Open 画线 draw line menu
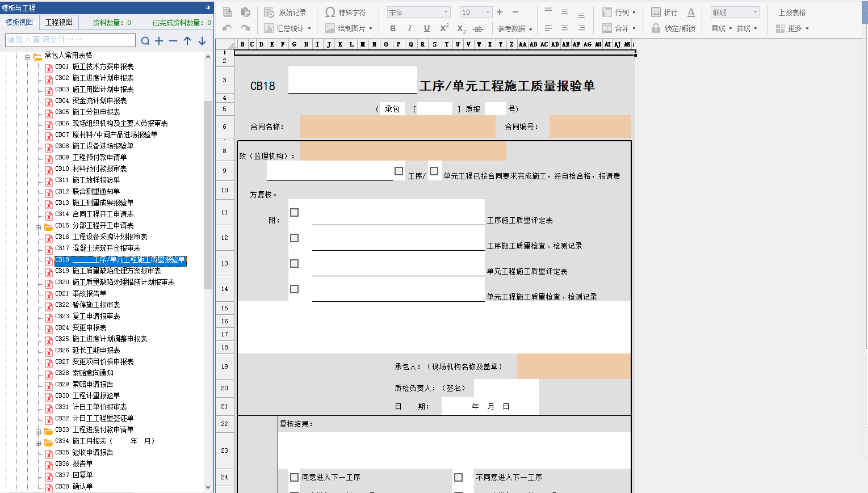The image size is (868, 493). (x=722, y=28)
